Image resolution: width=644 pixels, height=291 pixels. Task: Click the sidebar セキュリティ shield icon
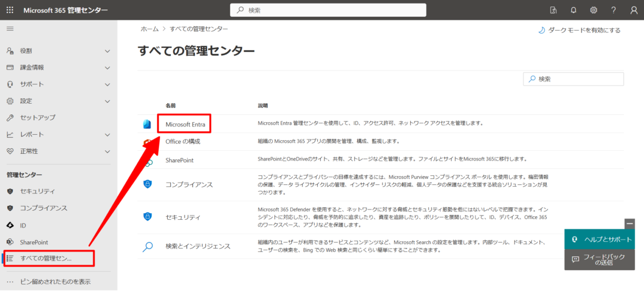[11, 192]
